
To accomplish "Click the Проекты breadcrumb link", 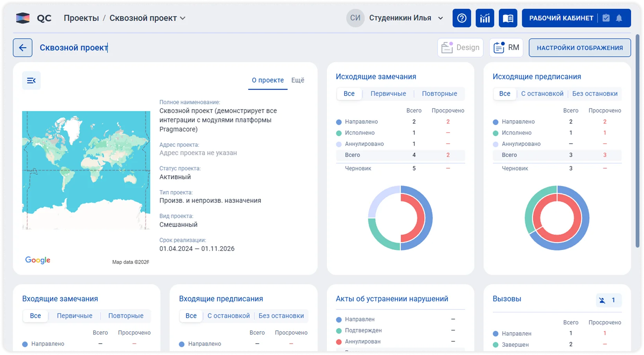I will pyautogui.click(x=81, y=18).
